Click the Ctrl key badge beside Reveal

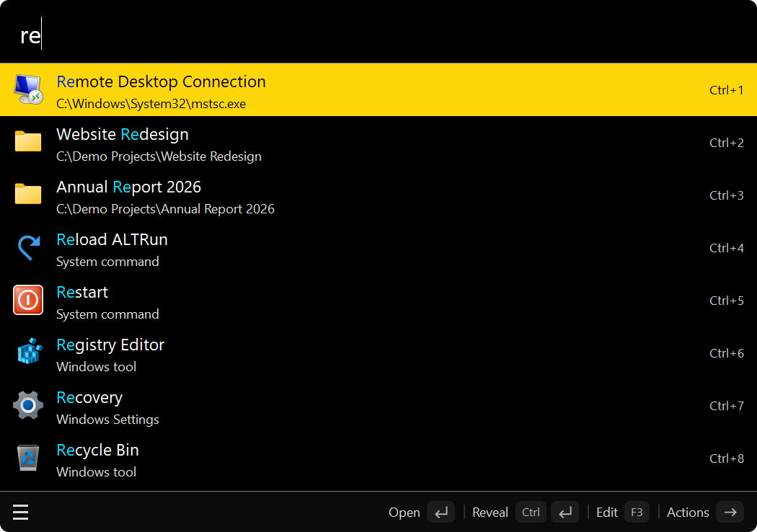coord(531,513)
